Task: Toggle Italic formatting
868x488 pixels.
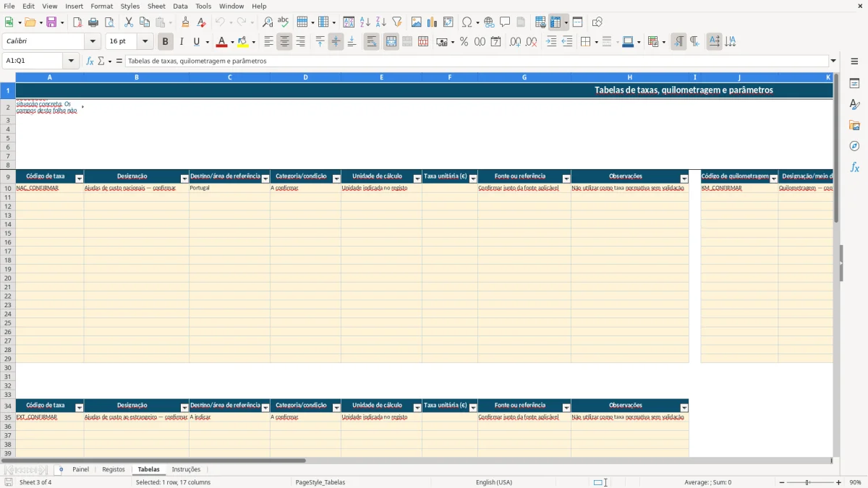Action: click(x=182, y=42)
